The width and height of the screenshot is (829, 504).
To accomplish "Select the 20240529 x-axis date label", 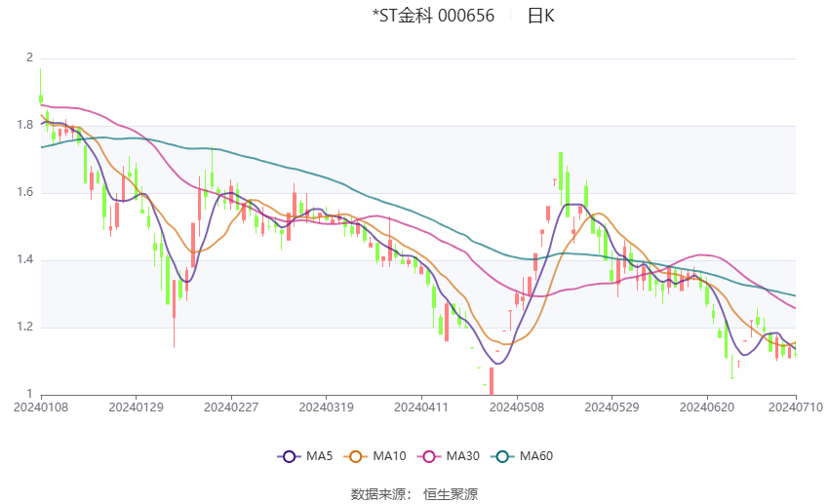I will tap(612, 407).
